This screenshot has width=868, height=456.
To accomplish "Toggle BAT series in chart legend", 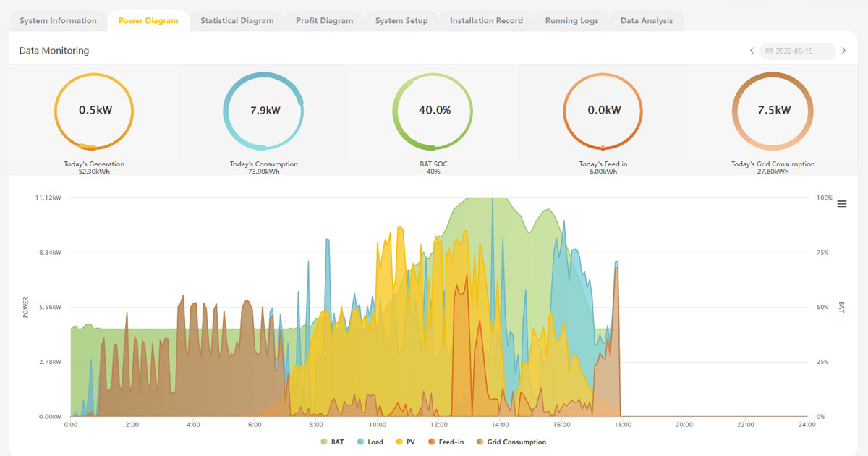I will [x=332, y=442].
